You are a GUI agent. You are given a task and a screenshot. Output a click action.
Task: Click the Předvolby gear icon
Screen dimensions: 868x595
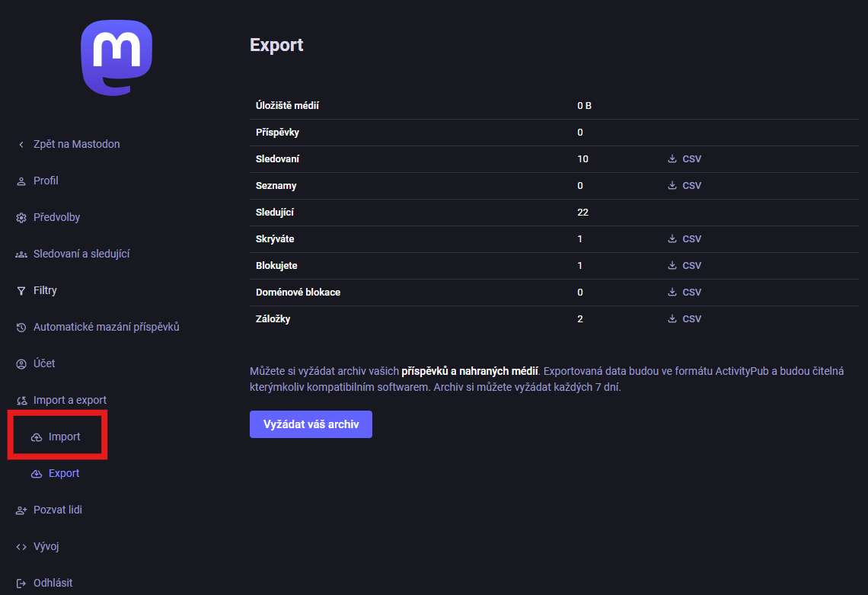(x=21, y=218)
